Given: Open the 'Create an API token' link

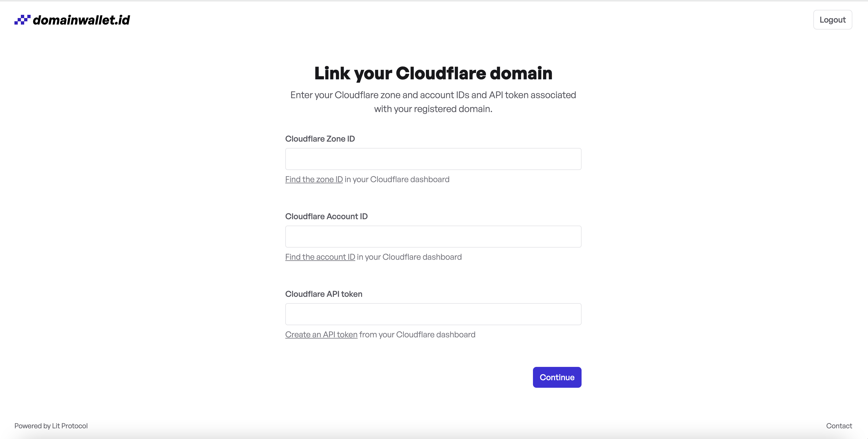Looking at the screenshot, I should pos(321,334).
